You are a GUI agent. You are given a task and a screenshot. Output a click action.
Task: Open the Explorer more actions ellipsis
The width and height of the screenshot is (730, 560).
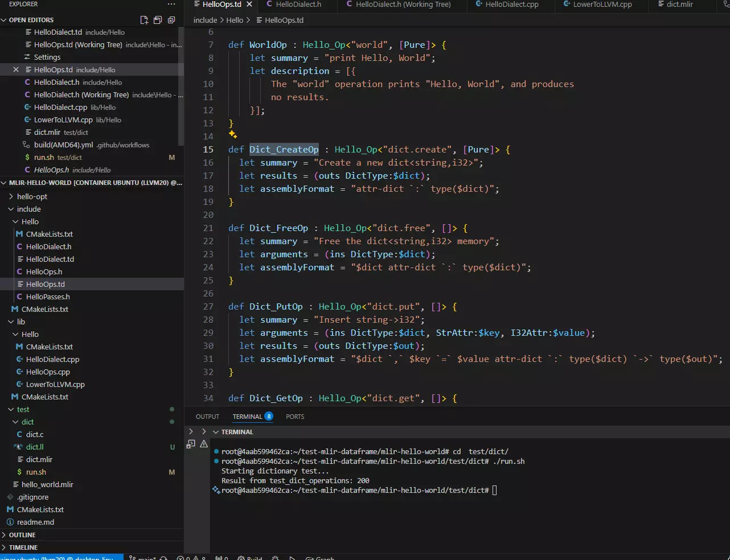171,4
